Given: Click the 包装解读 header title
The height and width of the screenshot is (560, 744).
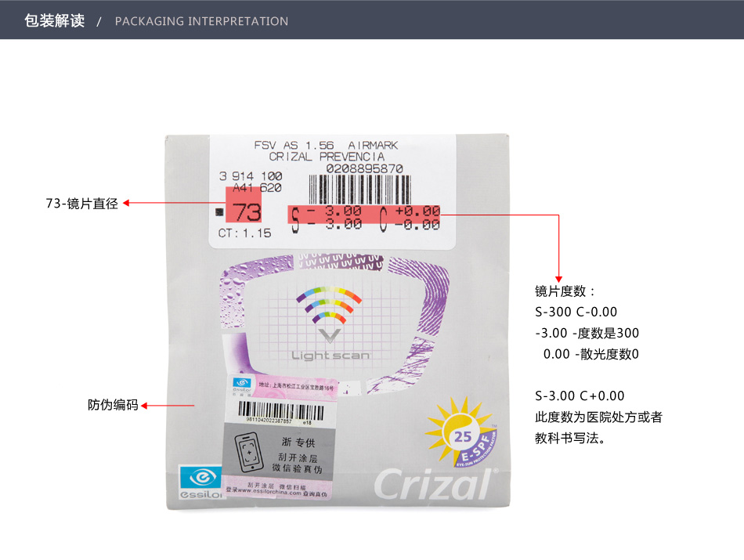Looking at the screenshot, I should pos(55,21).
